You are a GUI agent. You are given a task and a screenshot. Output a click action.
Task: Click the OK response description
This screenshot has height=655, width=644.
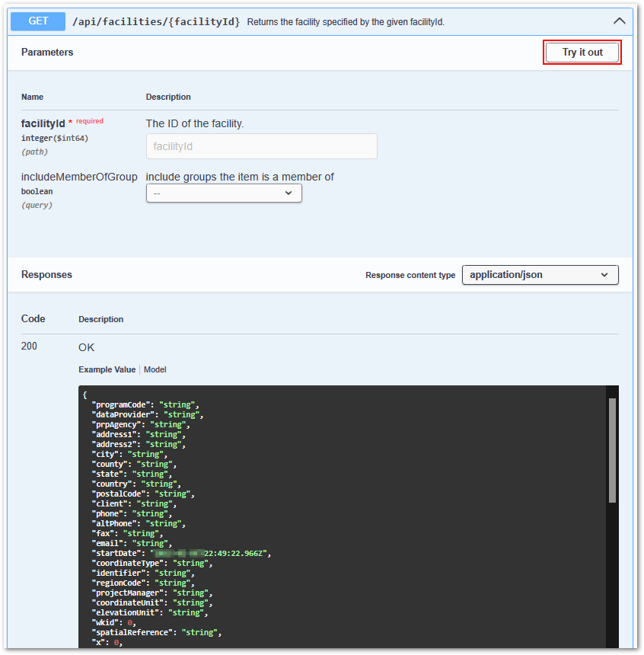(x=86, y=347)
